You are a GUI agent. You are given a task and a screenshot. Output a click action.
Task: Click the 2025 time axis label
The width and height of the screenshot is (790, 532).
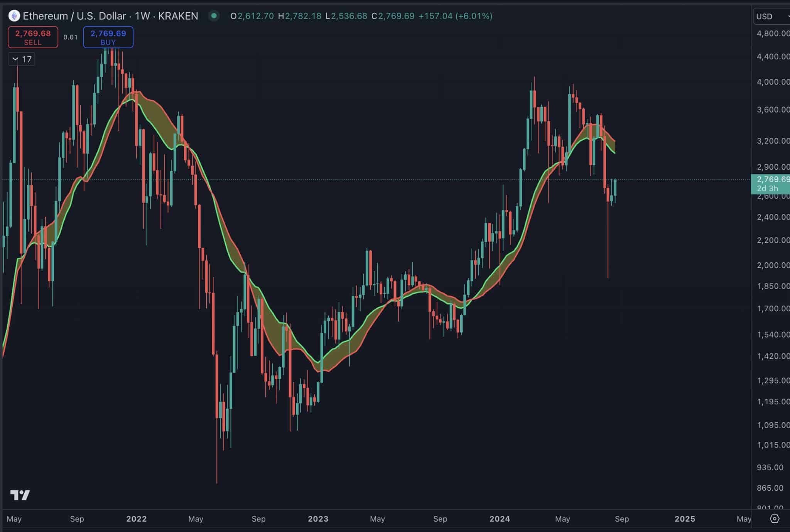pos(685,519)
